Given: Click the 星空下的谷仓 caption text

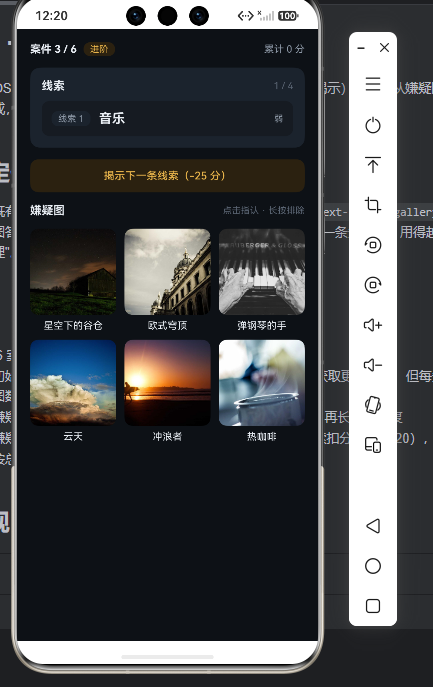Looking at the screenshot, I should (73, 326).
